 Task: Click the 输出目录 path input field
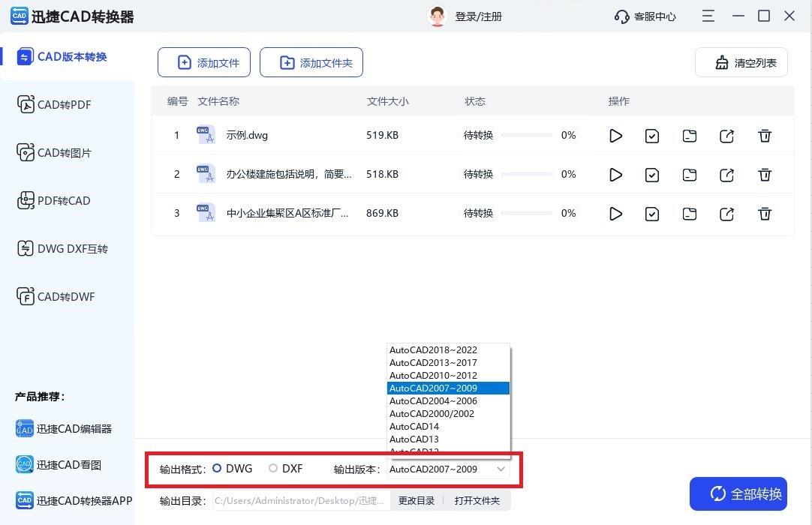(300, 501)
